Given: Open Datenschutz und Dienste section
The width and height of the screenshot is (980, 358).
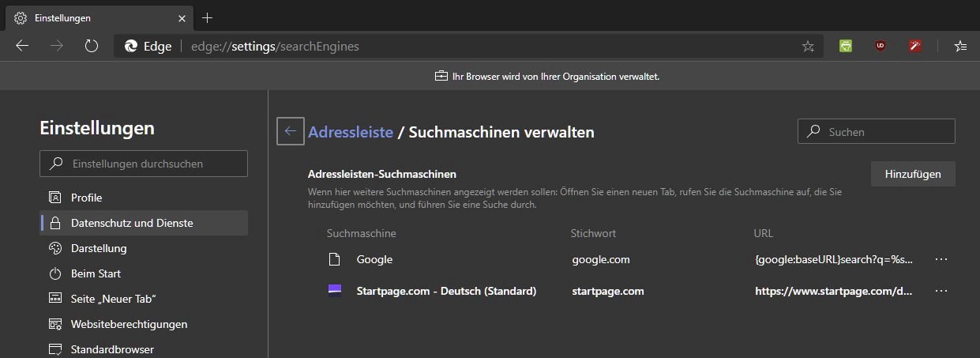Looking at the screenshot, I should point(144,223).
